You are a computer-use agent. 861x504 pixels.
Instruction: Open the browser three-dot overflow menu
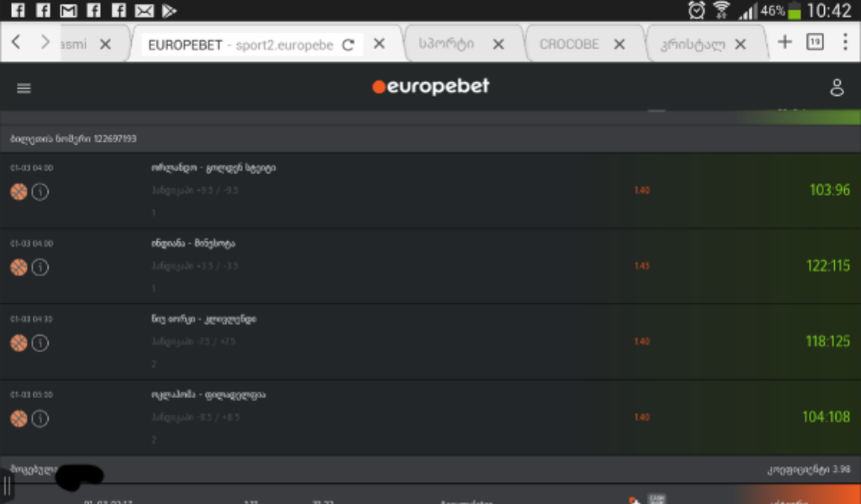[x=845, y=42]
